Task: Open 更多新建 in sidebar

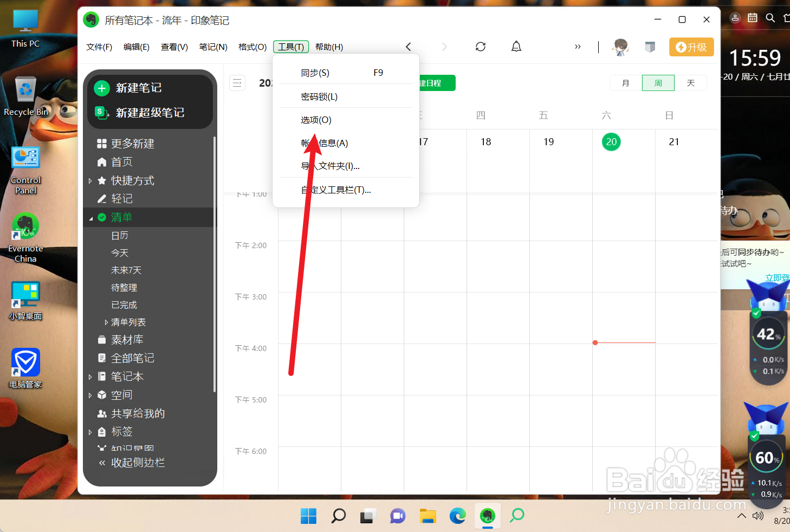Action: [126, 144]
